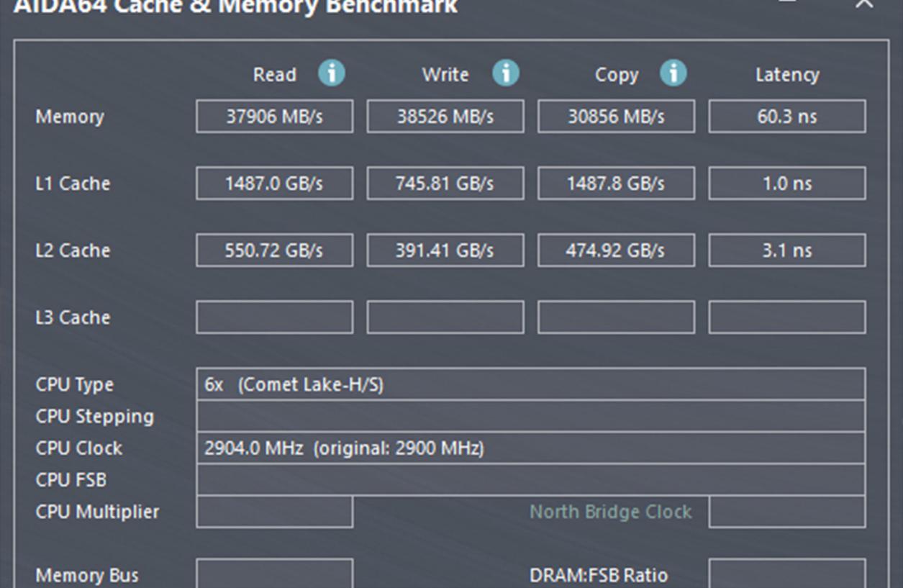Click the CPU Clock label
Viewport: 903px width, 588px height.
[x=79, y=448]
